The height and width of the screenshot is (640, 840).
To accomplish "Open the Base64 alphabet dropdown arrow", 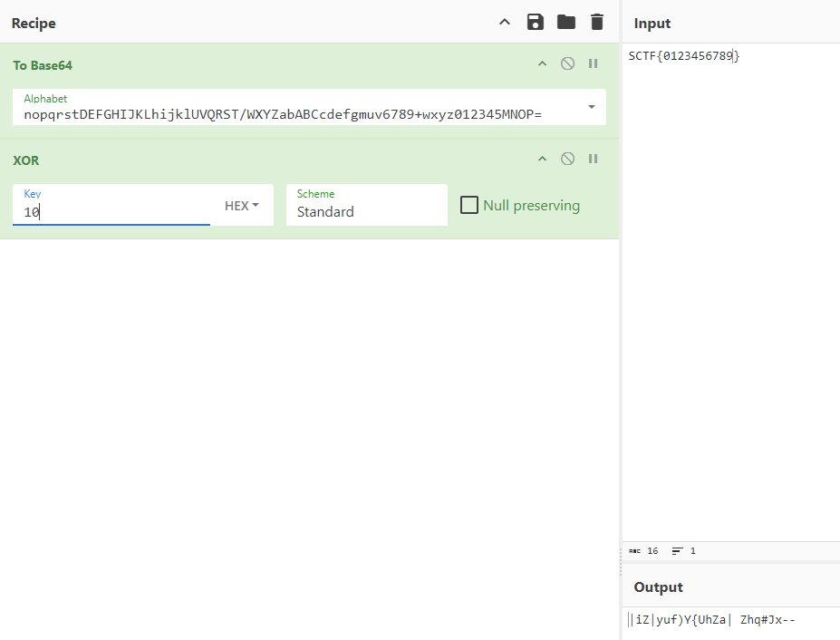I will tap(592, 107).
